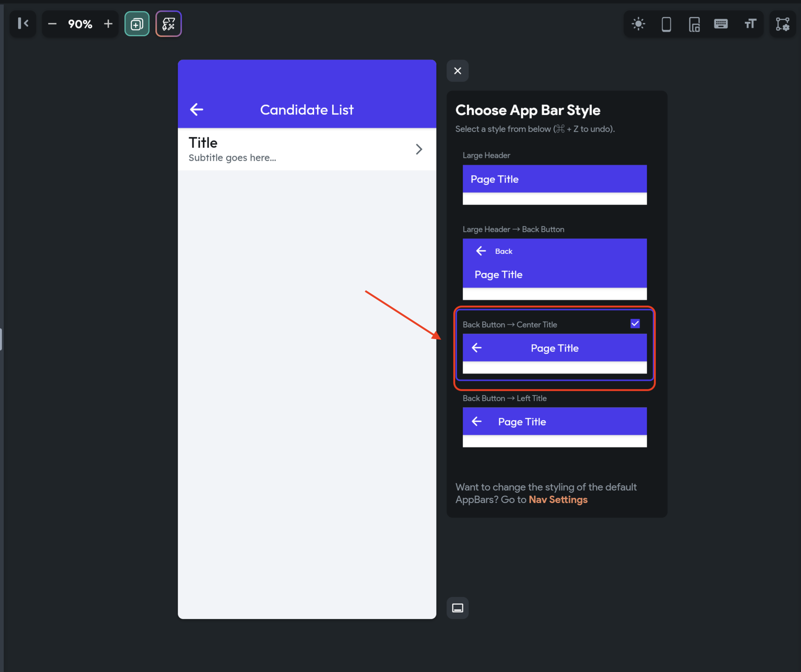The height and width of the screenshot is (672, 801).
Task: Click the 'Choose App Bar Style' heading
Action: point(528,111)
